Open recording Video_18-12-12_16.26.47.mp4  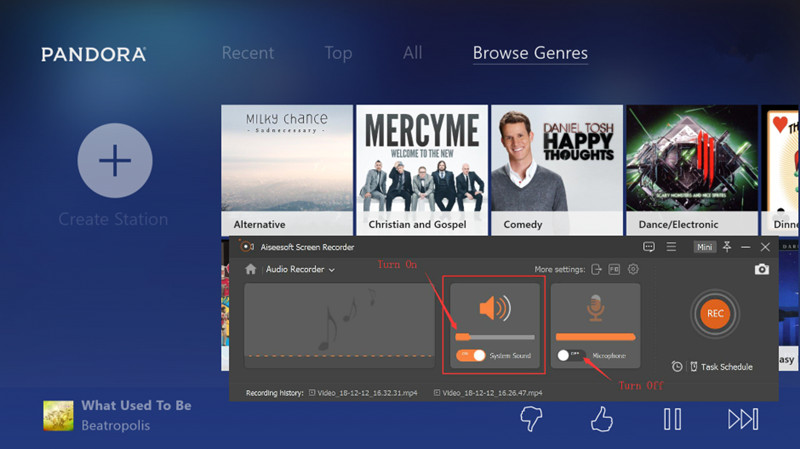tap(488, 393)
